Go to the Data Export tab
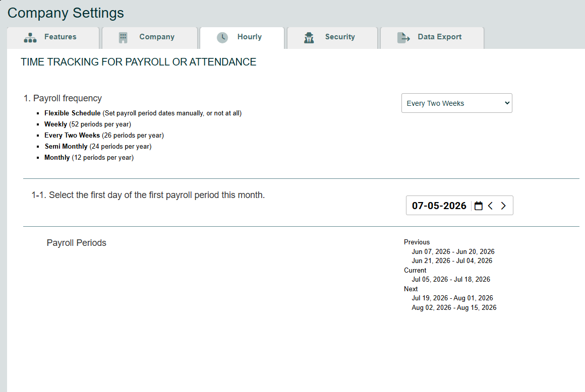The height and width of the screenshot is (392, 585). pyautogui.click(x=432, y=38)
